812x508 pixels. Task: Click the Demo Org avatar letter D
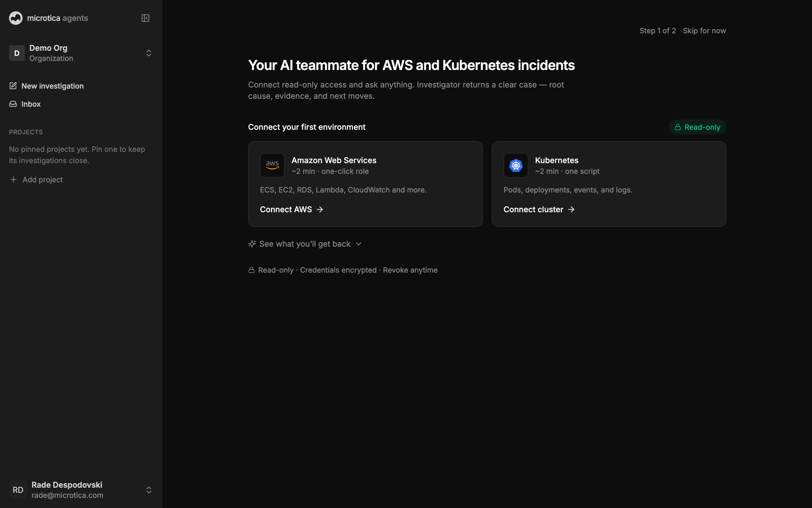(x=17, y=53)
